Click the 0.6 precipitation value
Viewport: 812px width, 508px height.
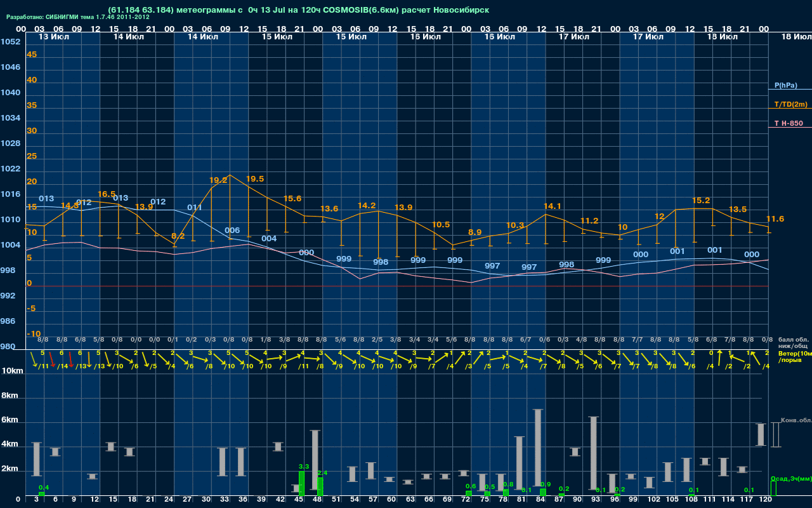[x=471, y=486]
